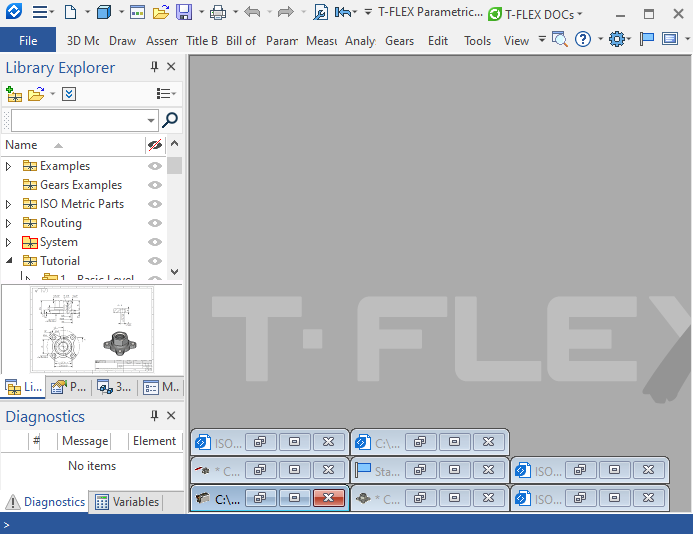Click the Element column header in Diagnostics
693x534 pixels.
tap(154, 441)
